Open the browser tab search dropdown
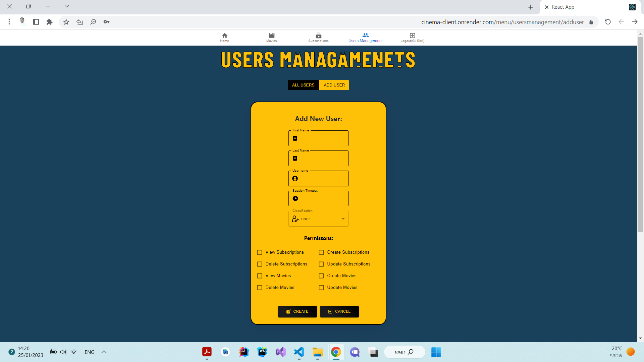The width and height of the screenshot is (644, 362). coord(67,6)
